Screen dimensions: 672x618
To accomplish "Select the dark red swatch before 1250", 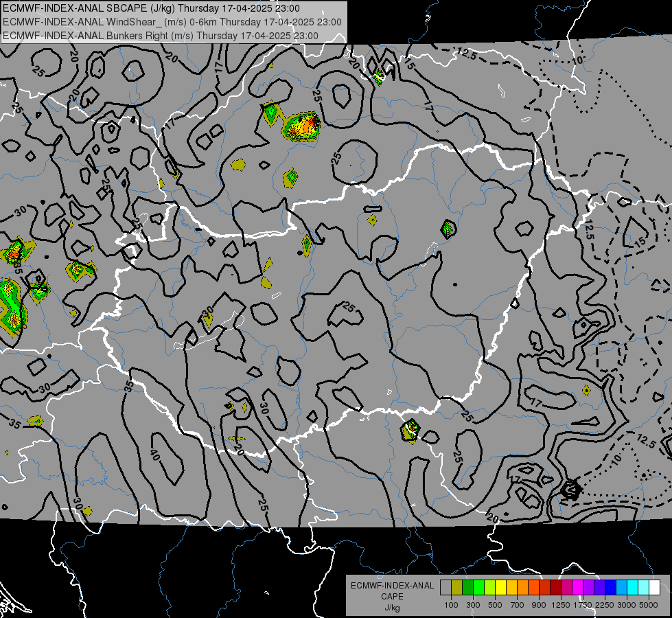I will pos(555,588).
